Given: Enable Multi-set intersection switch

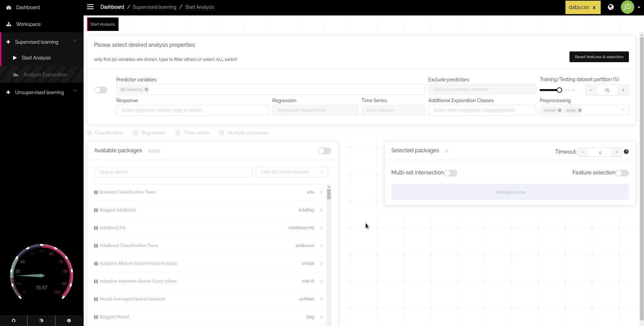Looking at the screenshot, I should 451,173.
